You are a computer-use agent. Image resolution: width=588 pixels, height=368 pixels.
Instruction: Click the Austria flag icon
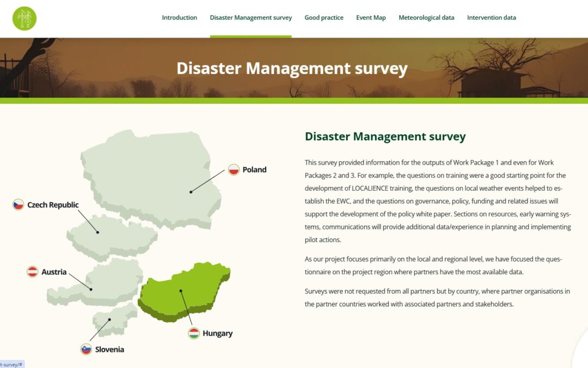(33, 272)
